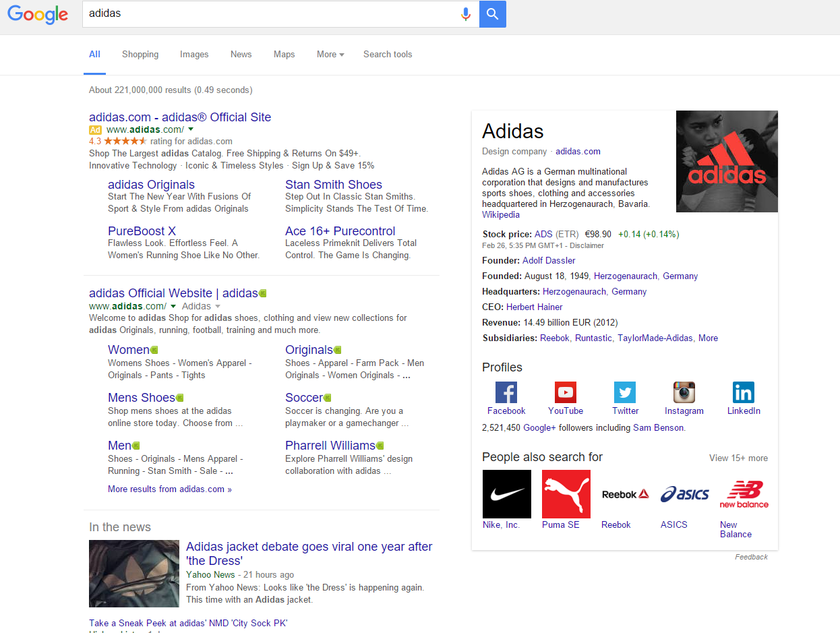This screenshot has width=840, height=633.
Task: Expand View 15+ more related searches
Action: [x=738, y=458]
